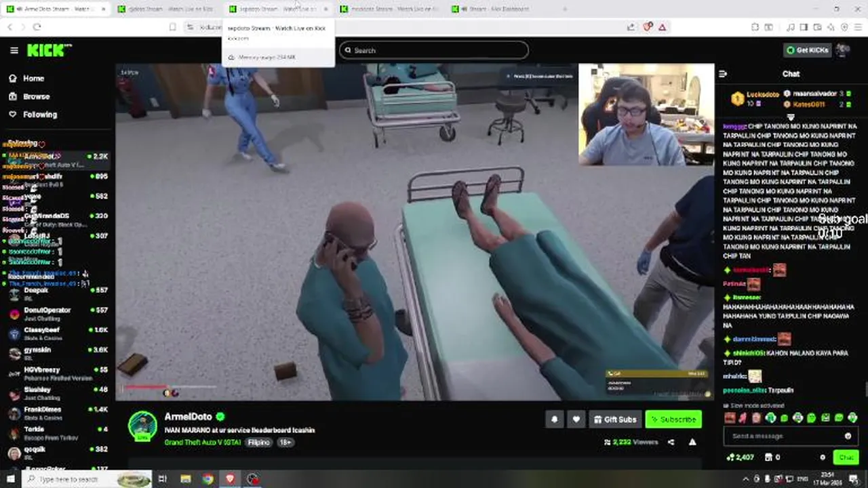Viewport: 868px width, 488px height.
Task: Toggle stream notification bell
Action: point(554,420)
